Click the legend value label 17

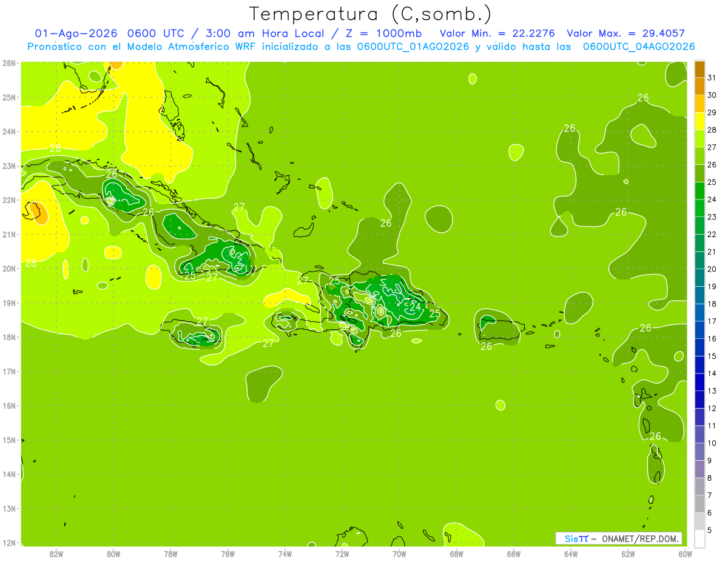tap(712, 321)
